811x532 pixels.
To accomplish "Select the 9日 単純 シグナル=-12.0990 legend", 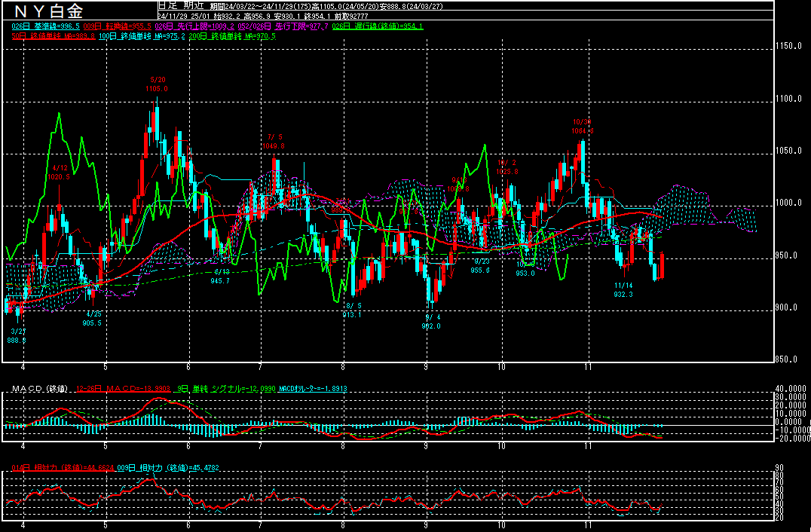I will tap(225, 388).
